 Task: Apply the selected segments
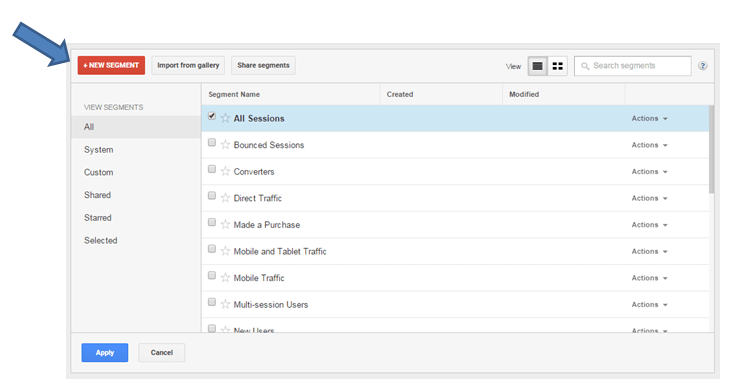pos(105,352)
